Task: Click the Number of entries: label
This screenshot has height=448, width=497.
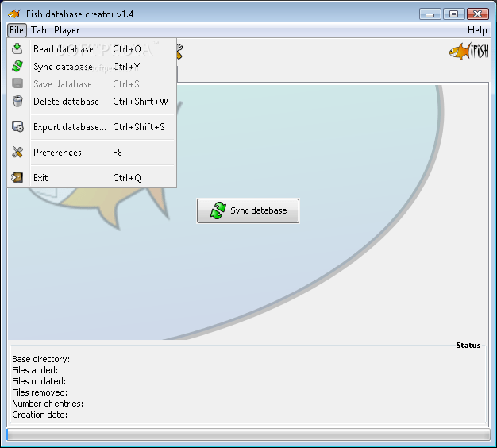Action: coord(48,404)
